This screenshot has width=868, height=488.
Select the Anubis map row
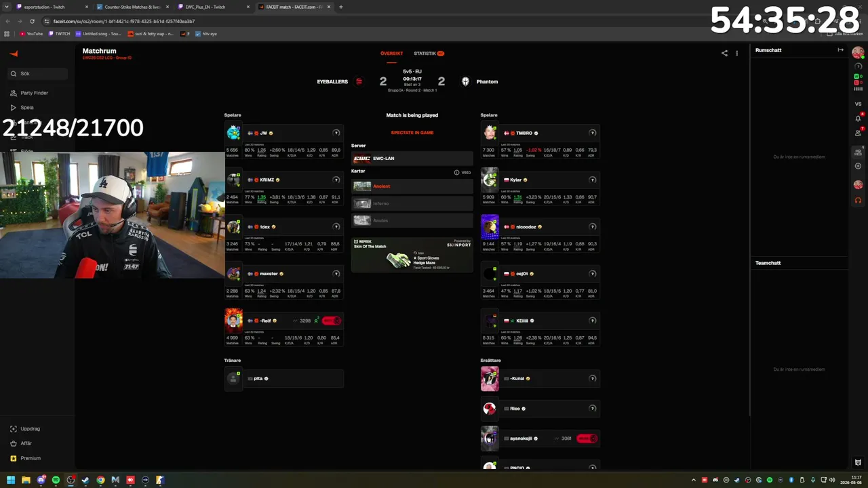pyautogui.click(x=412, y=220)
